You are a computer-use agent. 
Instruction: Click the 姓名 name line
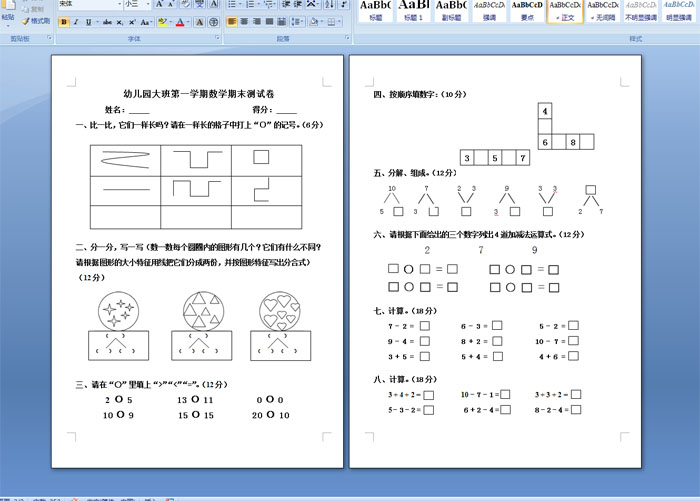point(127,110)
